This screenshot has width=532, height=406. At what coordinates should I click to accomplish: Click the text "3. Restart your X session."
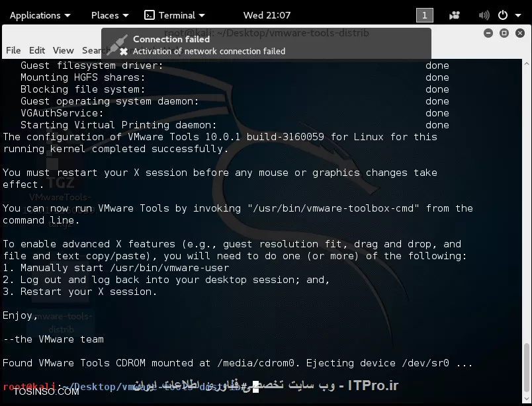79,292
